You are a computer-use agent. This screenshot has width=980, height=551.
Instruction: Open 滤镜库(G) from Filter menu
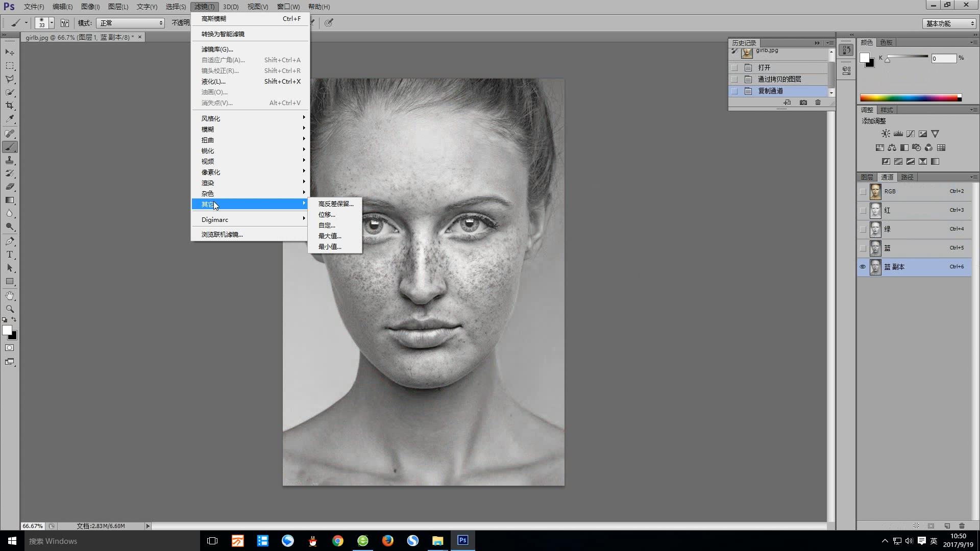[250, 49]
